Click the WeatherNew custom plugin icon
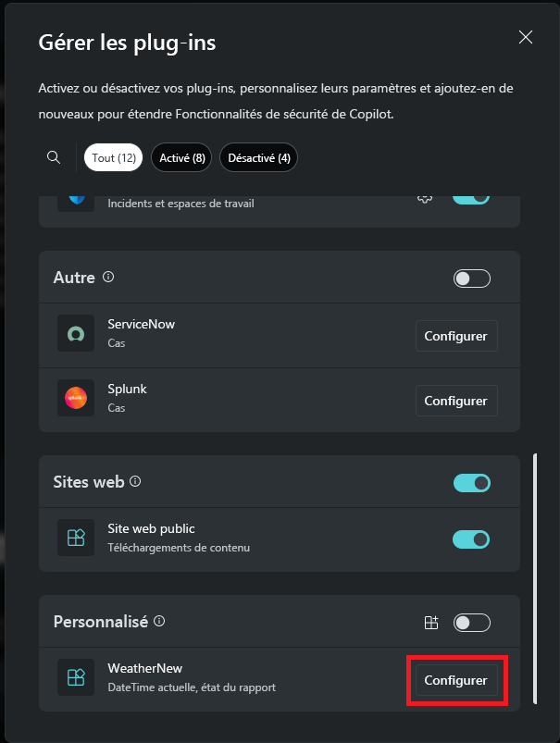Viewport: 560px width, 743px height. tap(75, 676)
